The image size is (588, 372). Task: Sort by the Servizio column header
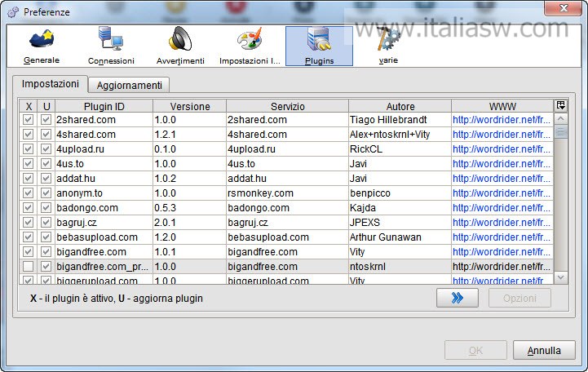[288, 106]
